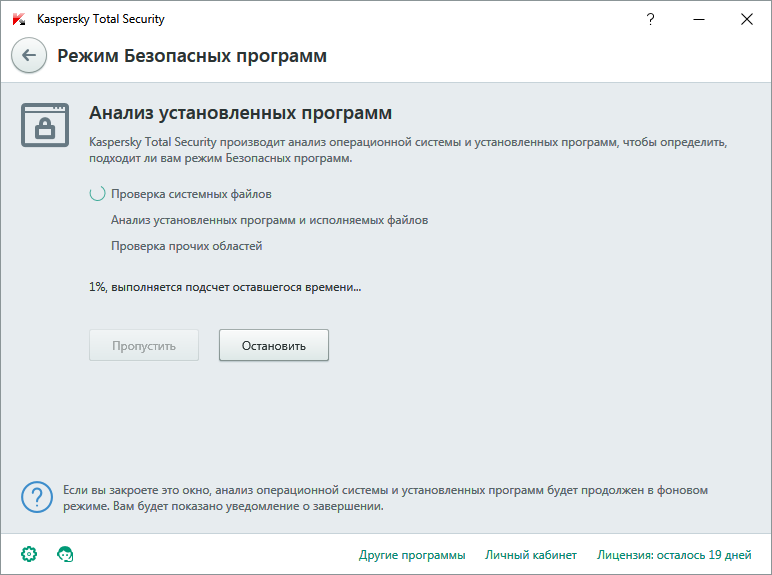Screen dimensions: 772x575
Task: Click the 'Kaspersky Total Security' title bar text
Action: point(101,19)
